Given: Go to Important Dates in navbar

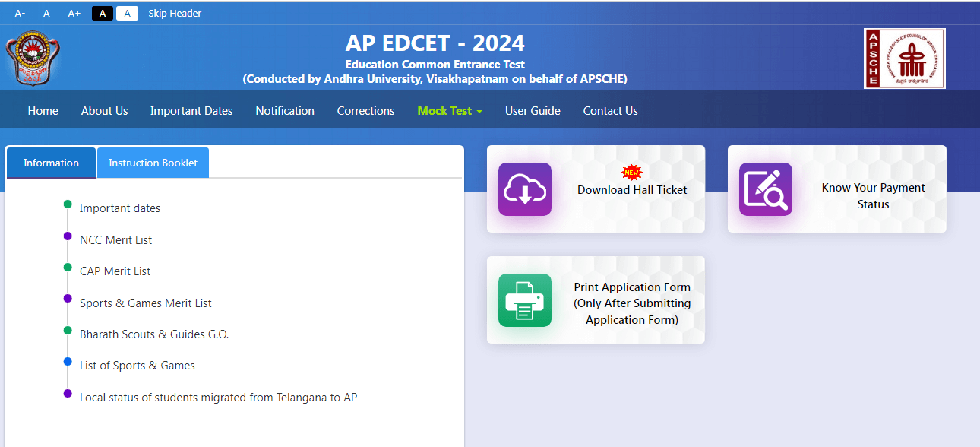Looking at the screenshot, I should click(x=191, y=111).
